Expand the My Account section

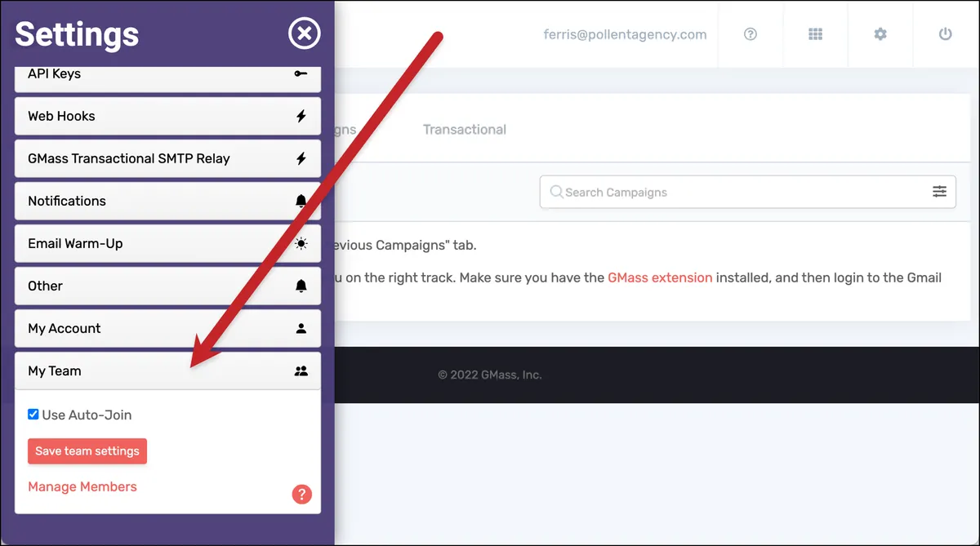[167, 328]
